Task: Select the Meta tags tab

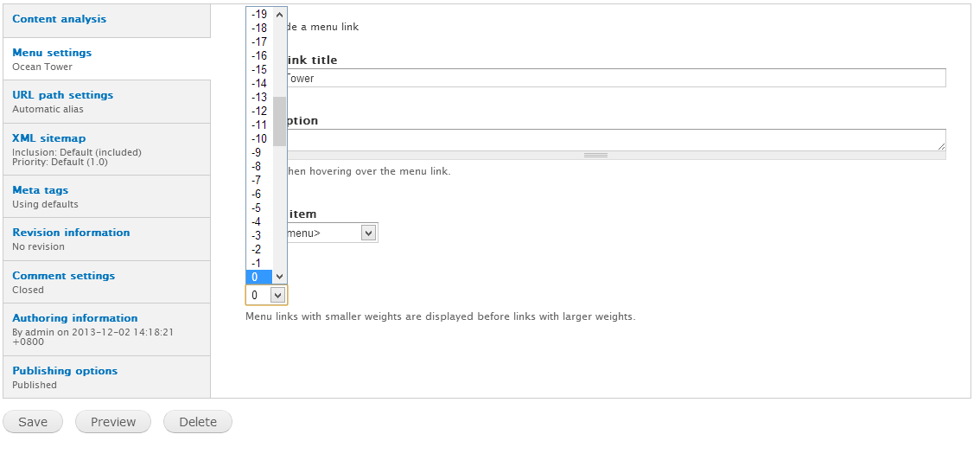Action: [40, 190]
